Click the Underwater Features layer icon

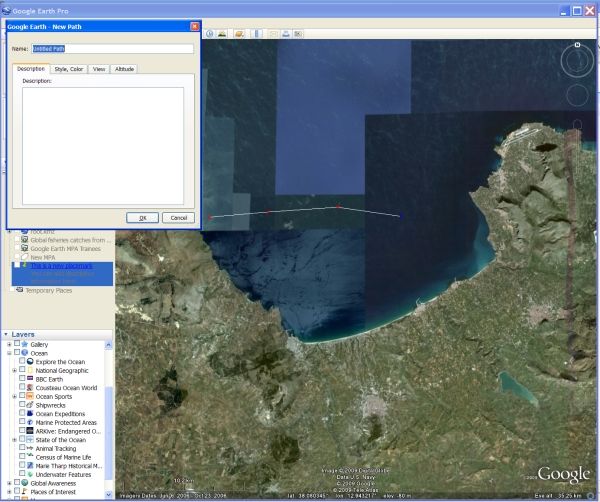(x=30, y=474)
